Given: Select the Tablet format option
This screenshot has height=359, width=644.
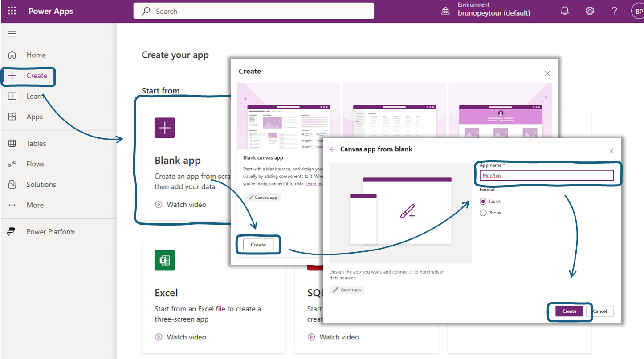Looking at the screenshot, I should [483, 201].
